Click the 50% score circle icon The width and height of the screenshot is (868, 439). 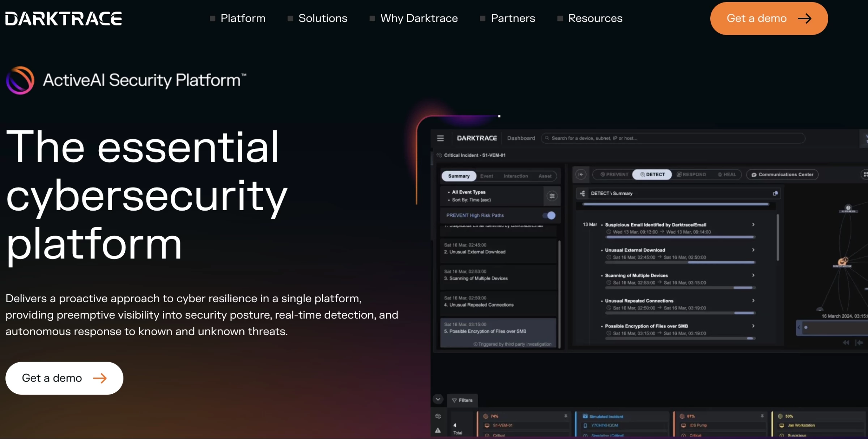click(780, 416)
